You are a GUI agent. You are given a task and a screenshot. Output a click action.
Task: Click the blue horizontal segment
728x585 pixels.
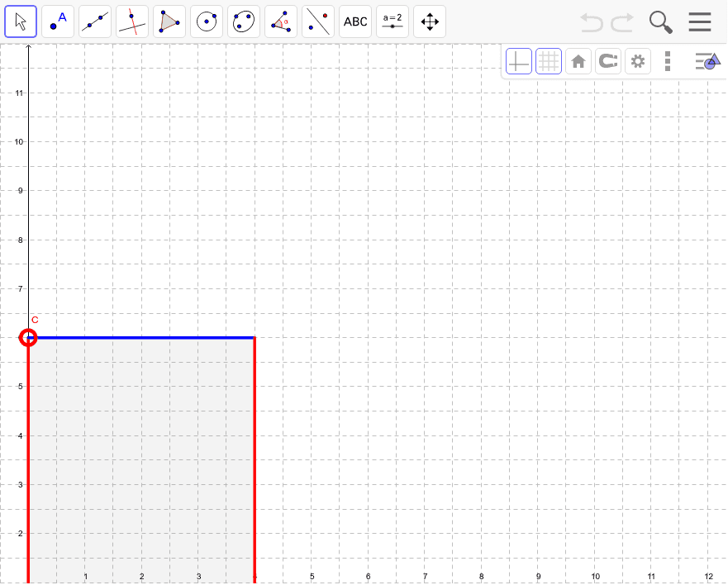(141, 338)
